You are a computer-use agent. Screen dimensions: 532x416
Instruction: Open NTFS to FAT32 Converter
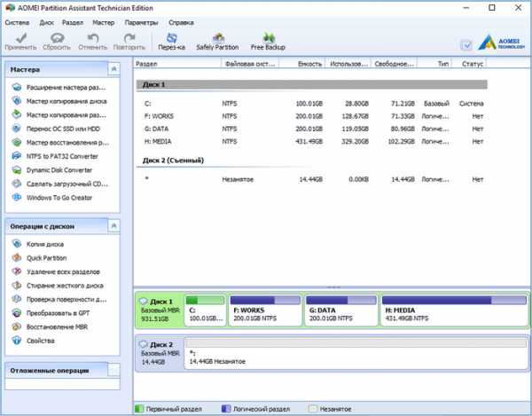coord(55,156)
